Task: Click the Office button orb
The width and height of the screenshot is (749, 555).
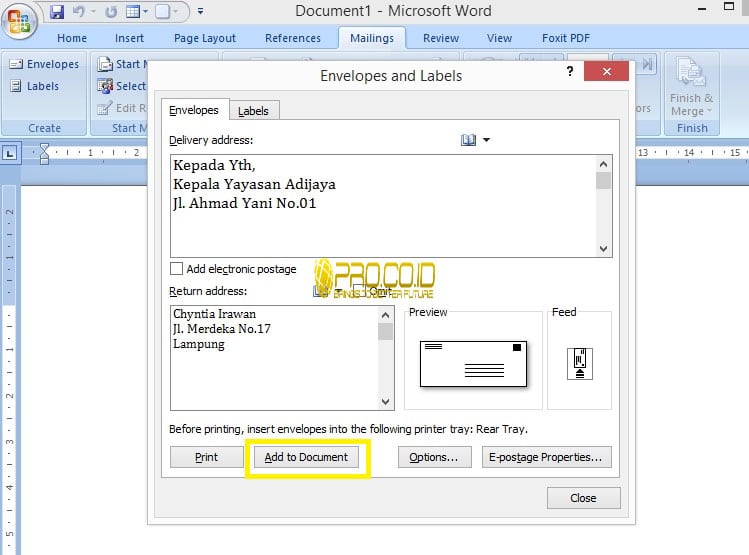Action: 19,21
